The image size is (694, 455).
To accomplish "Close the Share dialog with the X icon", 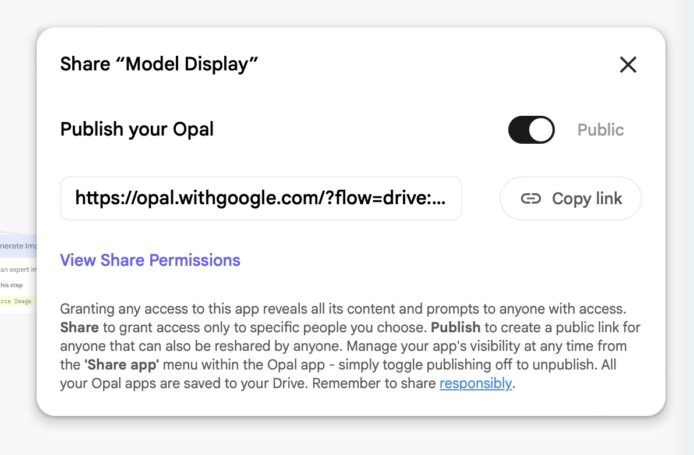I will pos(628,65).
